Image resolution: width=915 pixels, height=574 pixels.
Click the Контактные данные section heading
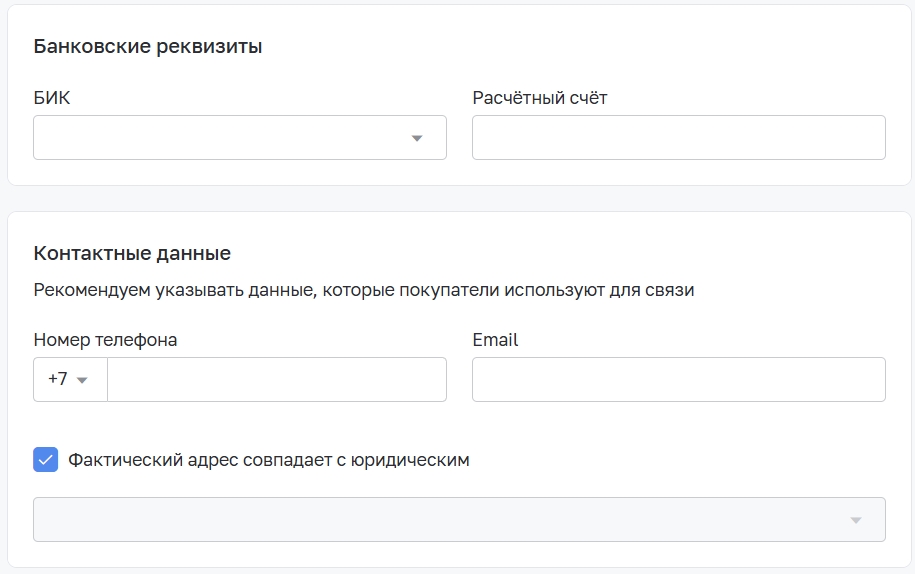(x=132, y=253)
